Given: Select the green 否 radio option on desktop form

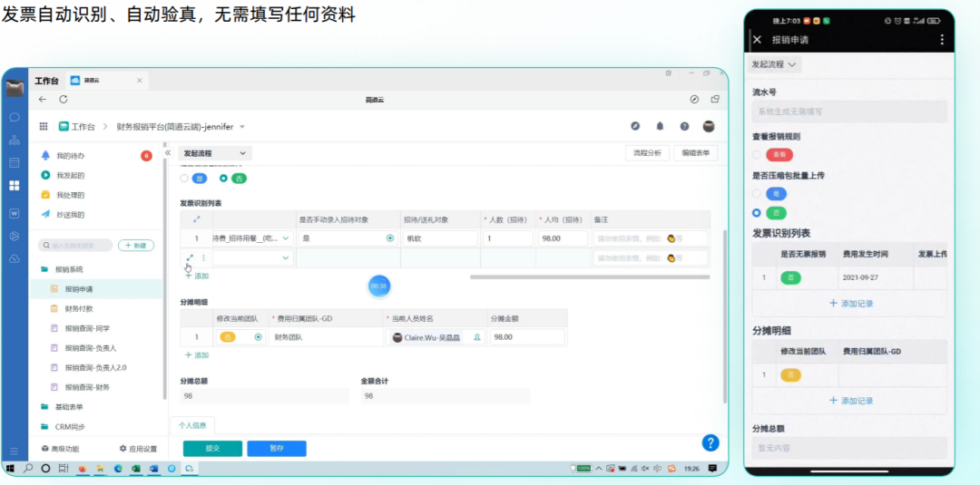Looking at the screenshot, I should (223, 179).
